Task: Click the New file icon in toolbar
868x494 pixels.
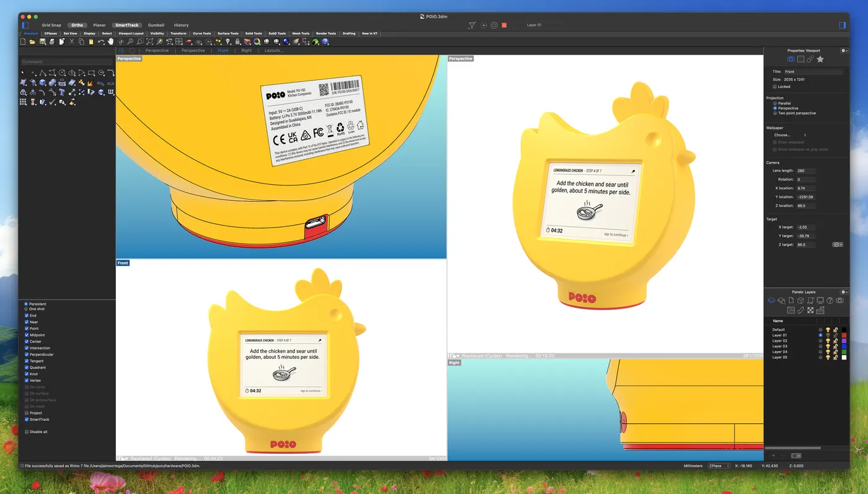Action: click(x=23, y=42)
